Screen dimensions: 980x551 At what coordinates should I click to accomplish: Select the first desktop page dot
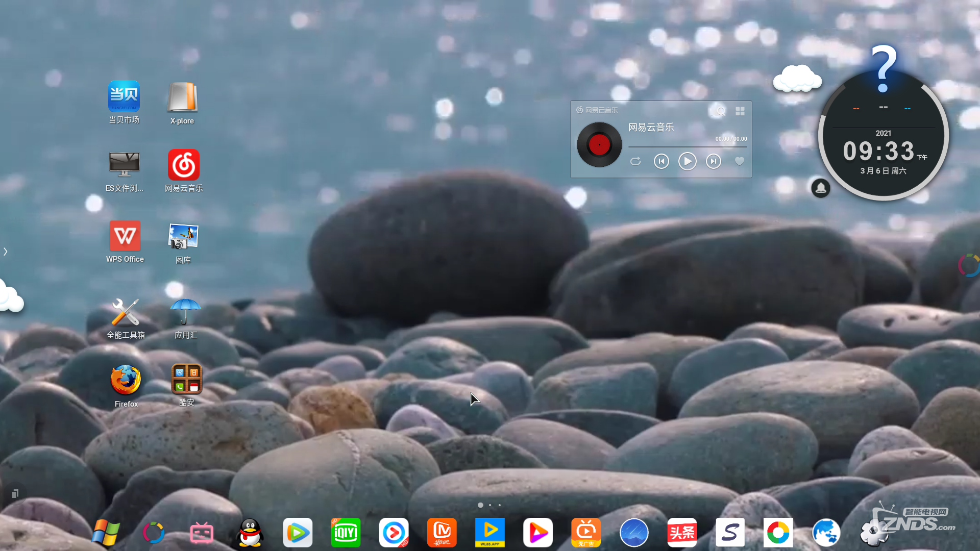click(480, 505)
